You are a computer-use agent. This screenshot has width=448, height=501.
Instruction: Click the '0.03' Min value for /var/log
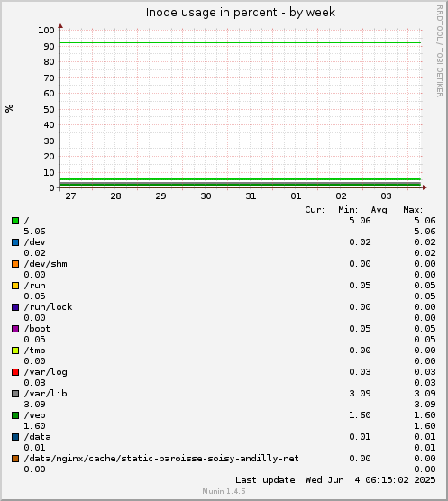click(360, 372)
